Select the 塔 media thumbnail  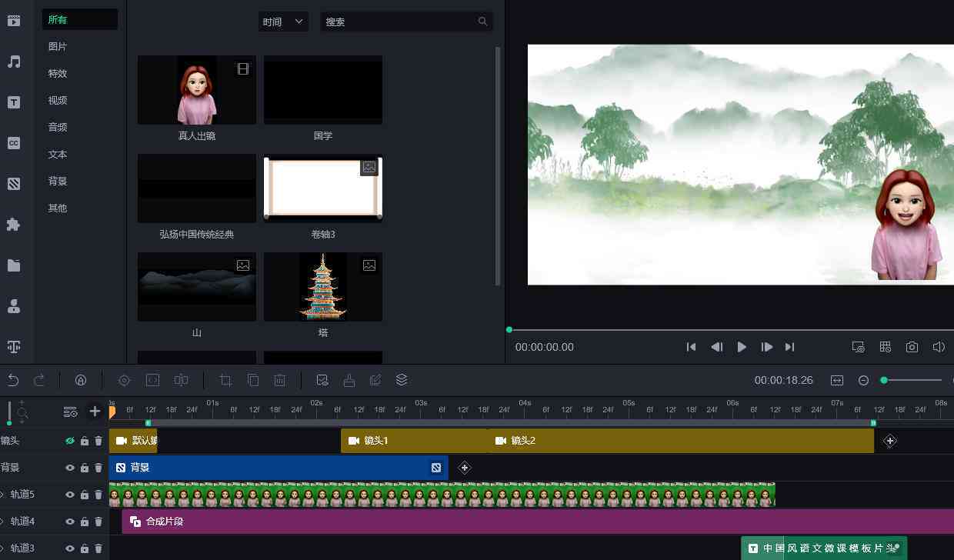click(x=323, y=287)
